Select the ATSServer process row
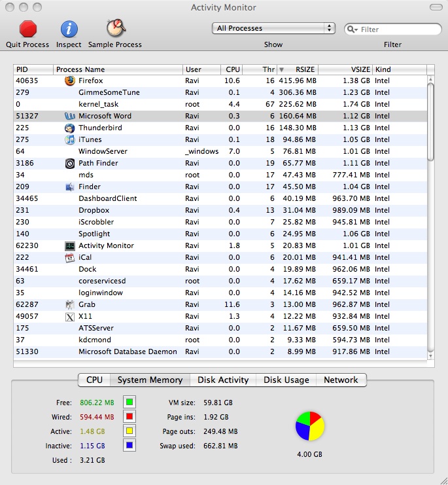Screen dimensions: 448x485 click(220, 328)
